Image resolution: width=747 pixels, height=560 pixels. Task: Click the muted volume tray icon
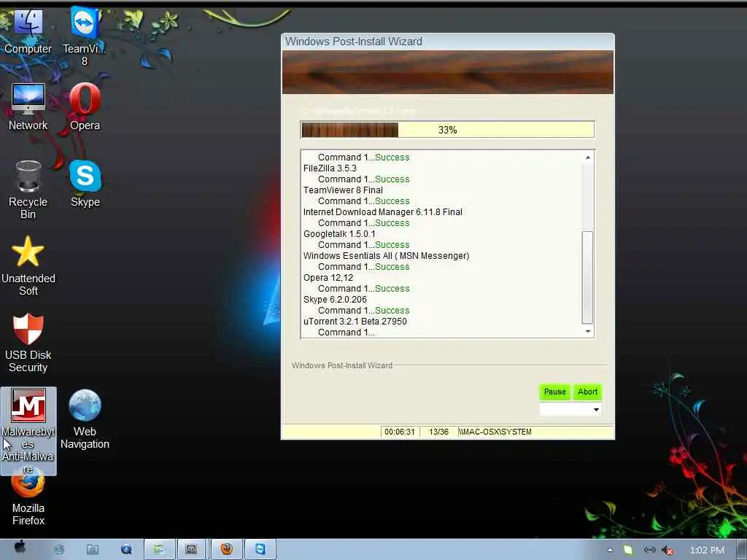[x=668, y=551]
